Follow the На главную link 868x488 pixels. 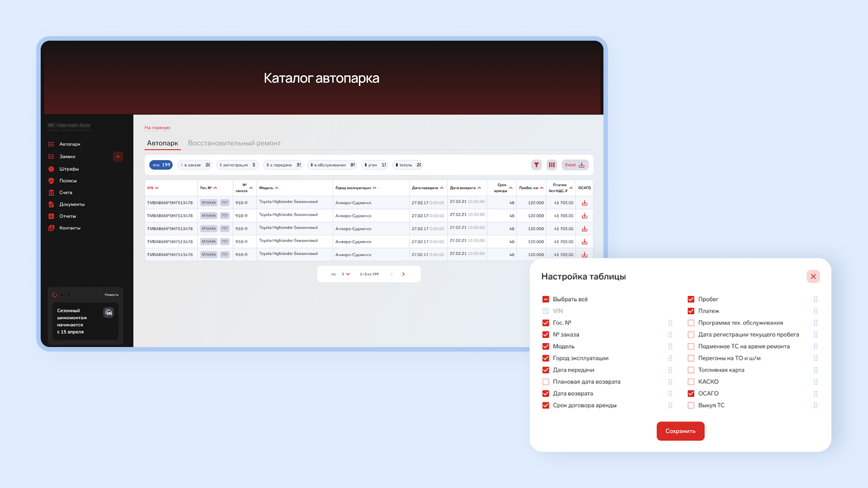[157, 128]
